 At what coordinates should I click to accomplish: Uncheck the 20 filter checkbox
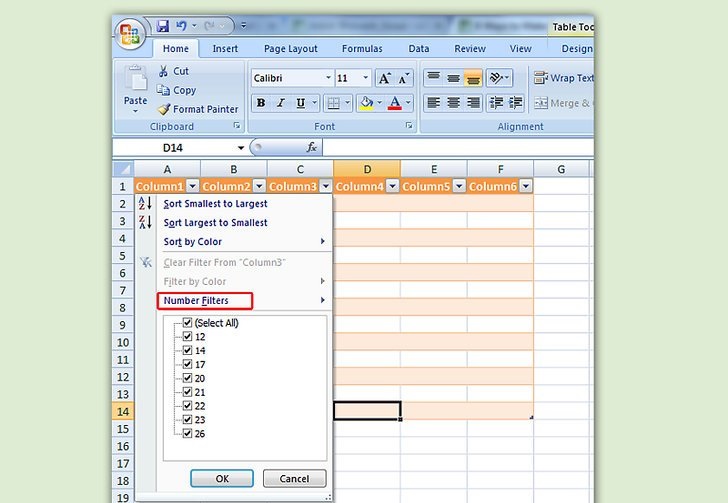[187, 378]
